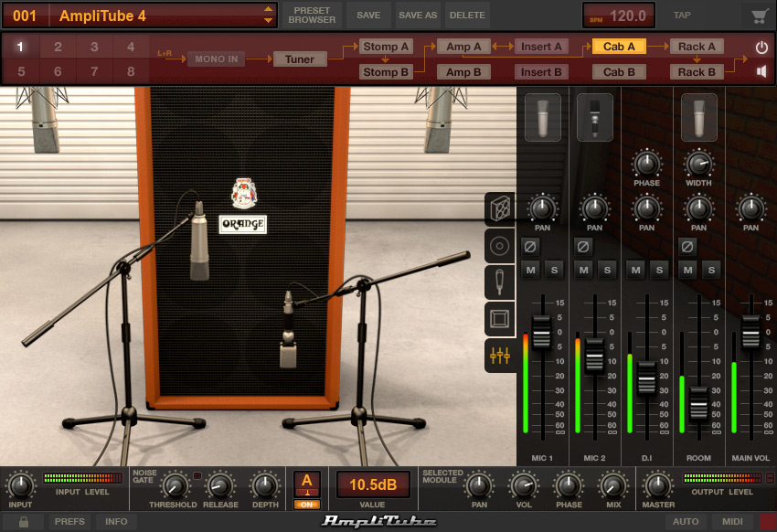Switch to the Rack A module
The height and width of the screenshot is (532, 777).
[697, 47]
